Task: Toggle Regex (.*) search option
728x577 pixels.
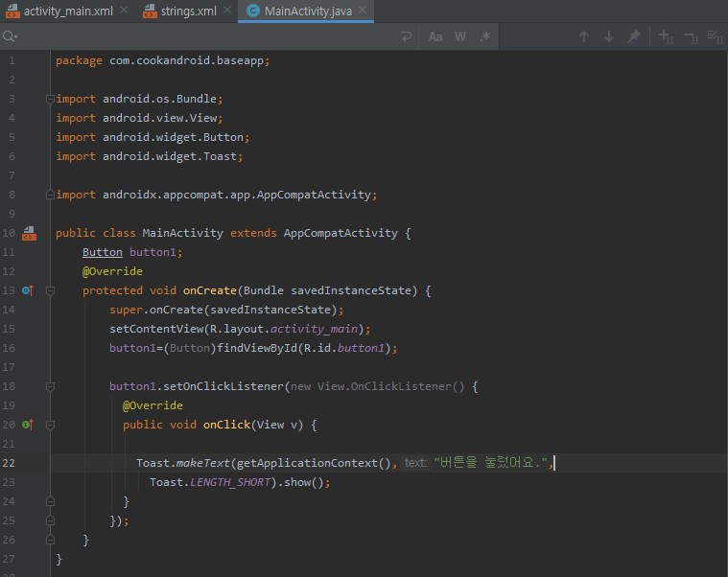Action: tap(485, 36)
